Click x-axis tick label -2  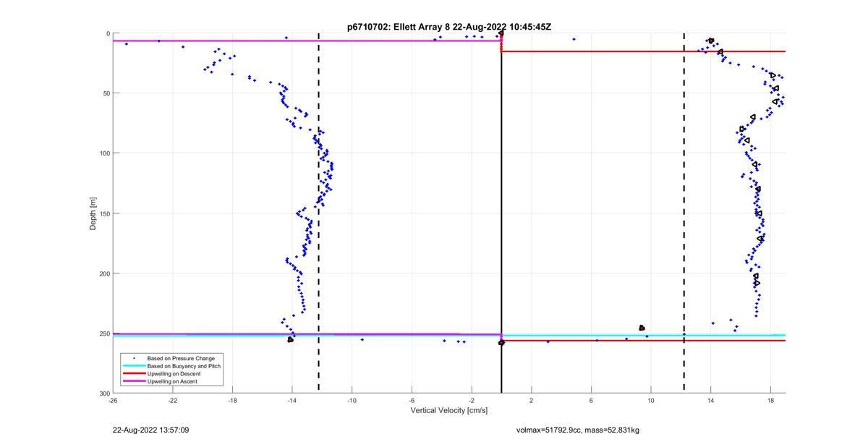472,401
